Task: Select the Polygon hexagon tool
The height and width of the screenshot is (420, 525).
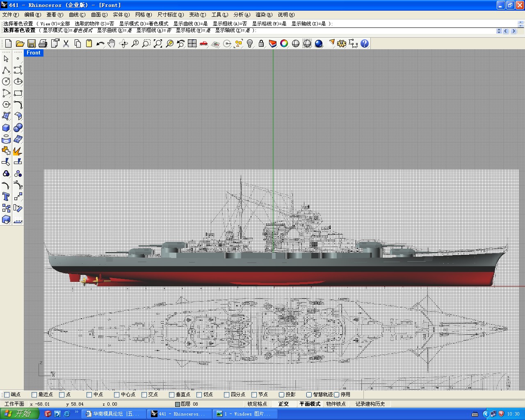Action: point(6,105)
